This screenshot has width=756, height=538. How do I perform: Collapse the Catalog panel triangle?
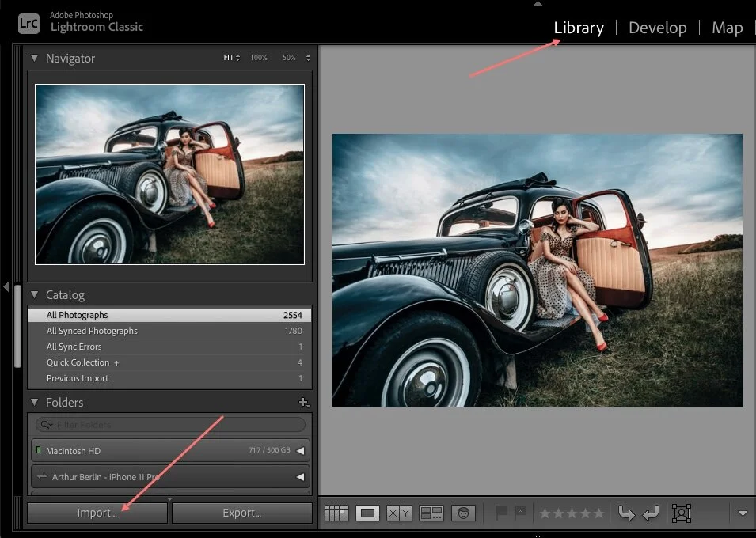[34, 295]
